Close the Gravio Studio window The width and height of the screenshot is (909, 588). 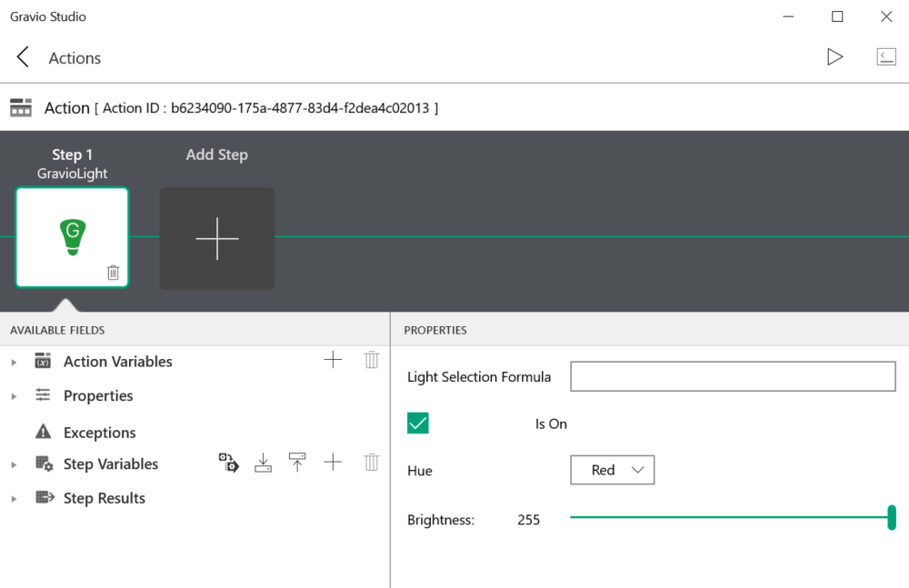pyautogui.click(x=885, y=16)
